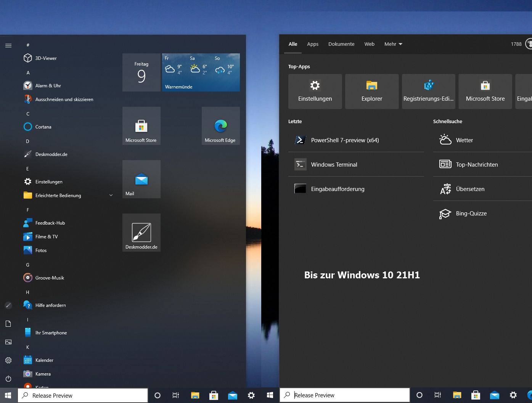This screenshot has width=532, height=403.
Task: Open Task View on right taskbar
Action: (438, 395)
